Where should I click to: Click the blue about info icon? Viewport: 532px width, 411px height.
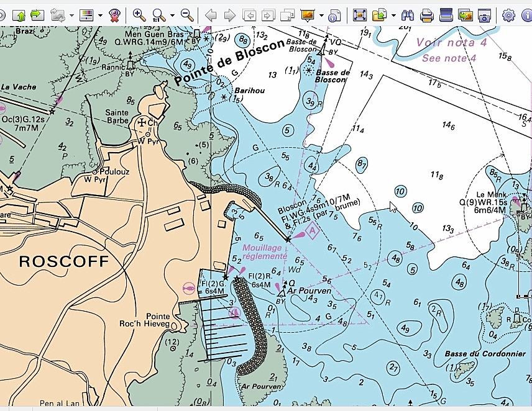(527, 16)
